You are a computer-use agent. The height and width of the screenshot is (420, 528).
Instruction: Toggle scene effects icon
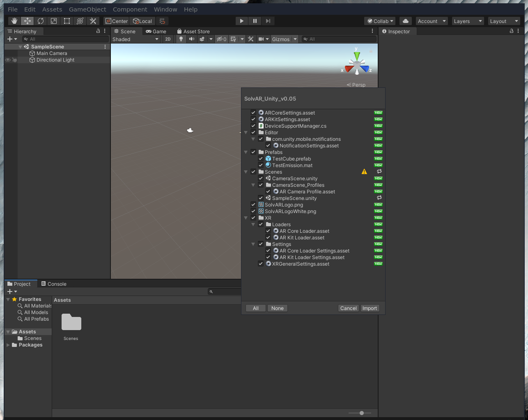(x=202, y=39)
